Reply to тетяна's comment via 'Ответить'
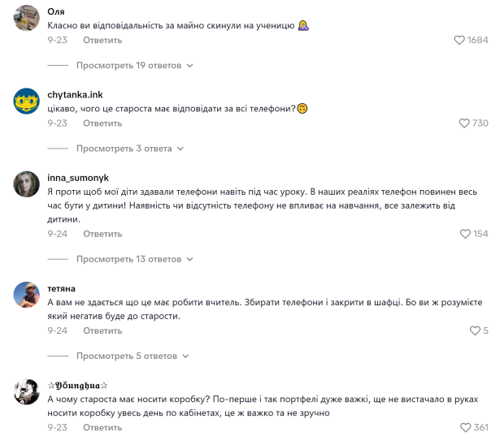Image resolution: width=504 pixels, height=445 pixels. [x=102, y=331]
